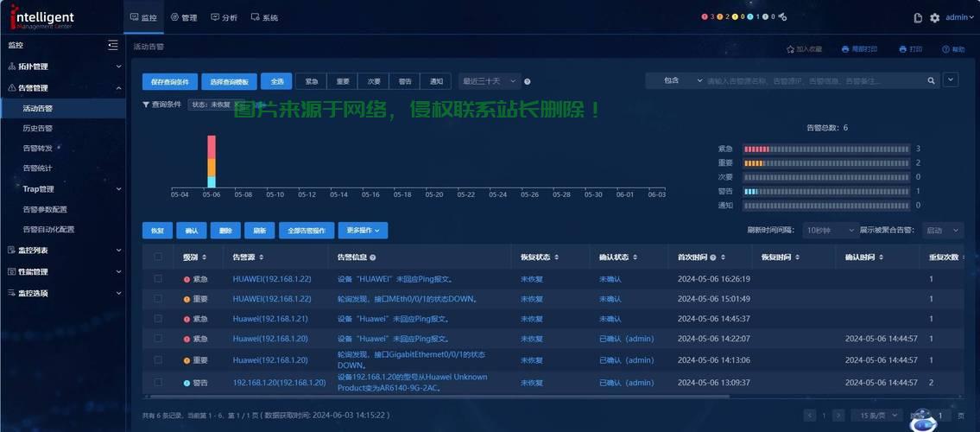Click the 局部打印 printer icon
This screenshot has width=980, height=432.
click(x=845, y=48)
